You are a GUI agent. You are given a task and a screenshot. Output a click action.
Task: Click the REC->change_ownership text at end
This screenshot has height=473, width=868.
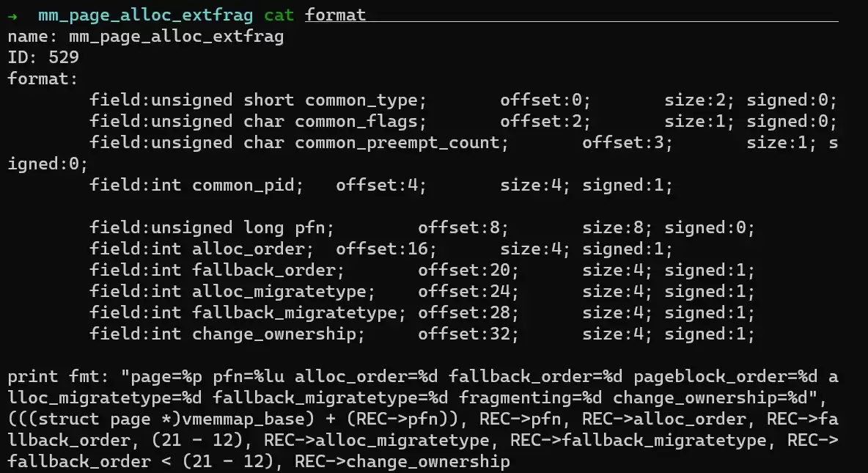click(402, 461)
